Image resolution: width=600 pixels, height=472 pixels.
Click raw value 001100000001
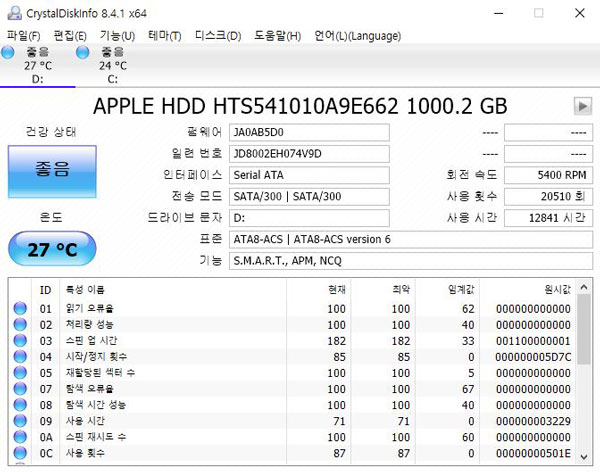(533, 341)
